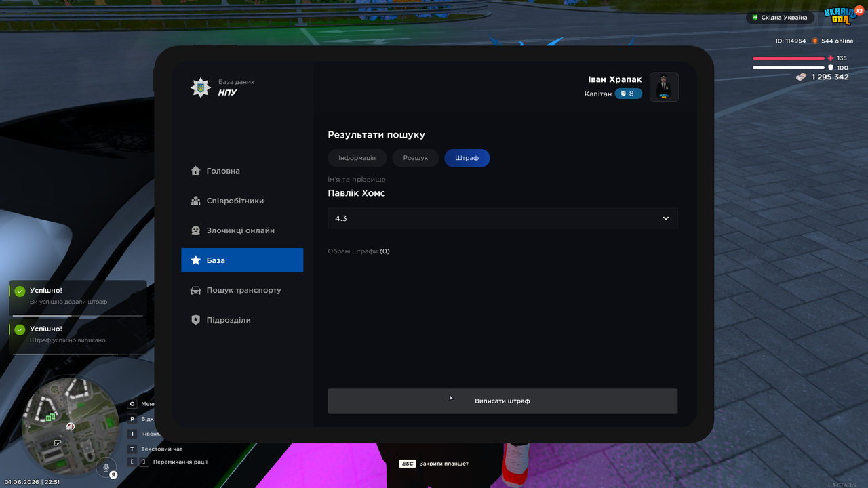
Task: Click the O key hint icon
Action: (x=133, y=404)
